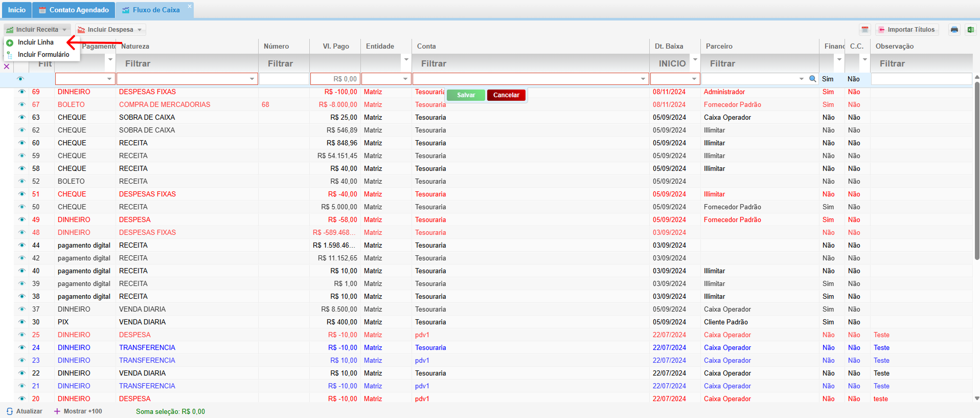The height and width of the screenshot is (418, 980).
Task: Click the chart icon on Fluxo de Caixa tab
Action: (x=126, y=10)
